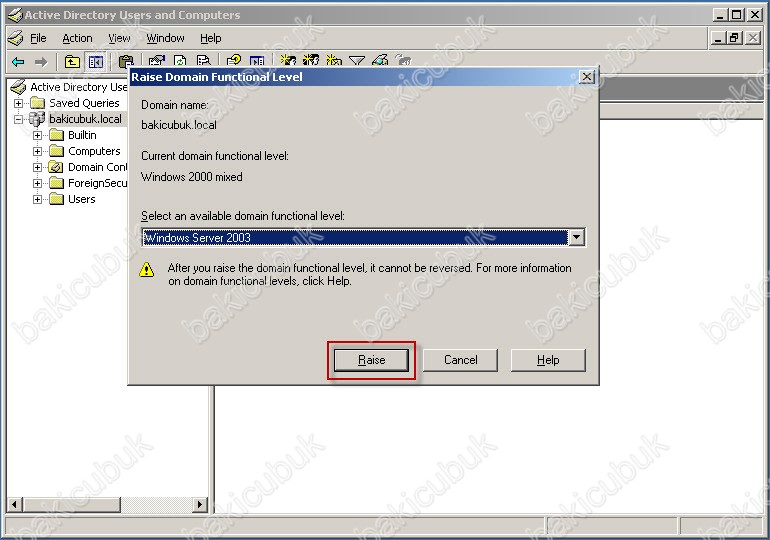Click the Back arrow in the toolbar
Image resolution: width=770 pixels, height=540 pixels.
tap(18, 62)
